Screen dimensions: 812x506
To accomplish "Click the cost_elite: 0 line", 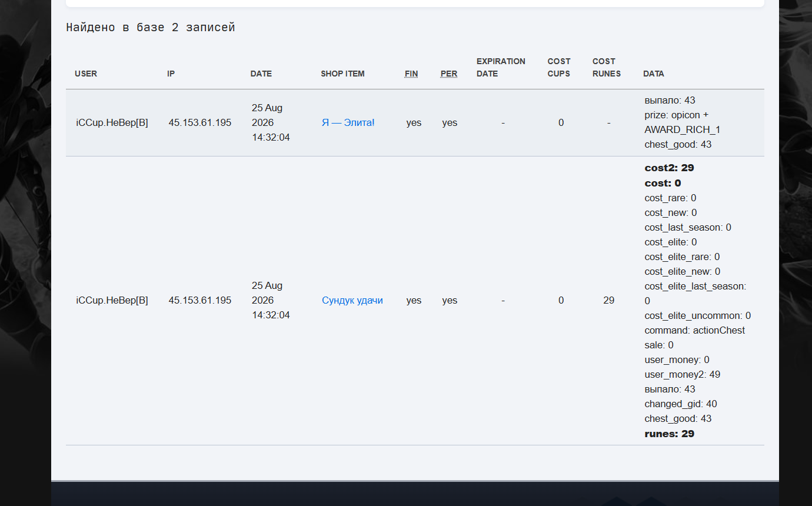I will (671, 242).
